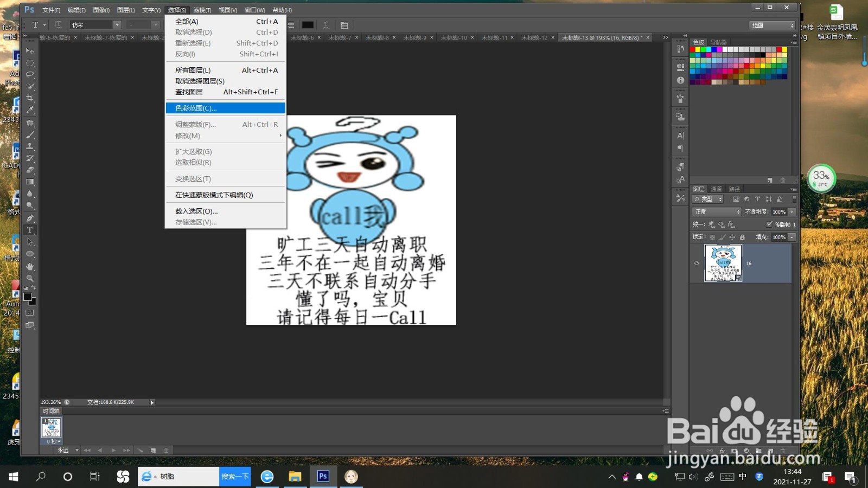Screen dimensions: 868x488
Task: Select the Ellipse shape tool
Action: (x=30, y=254)
